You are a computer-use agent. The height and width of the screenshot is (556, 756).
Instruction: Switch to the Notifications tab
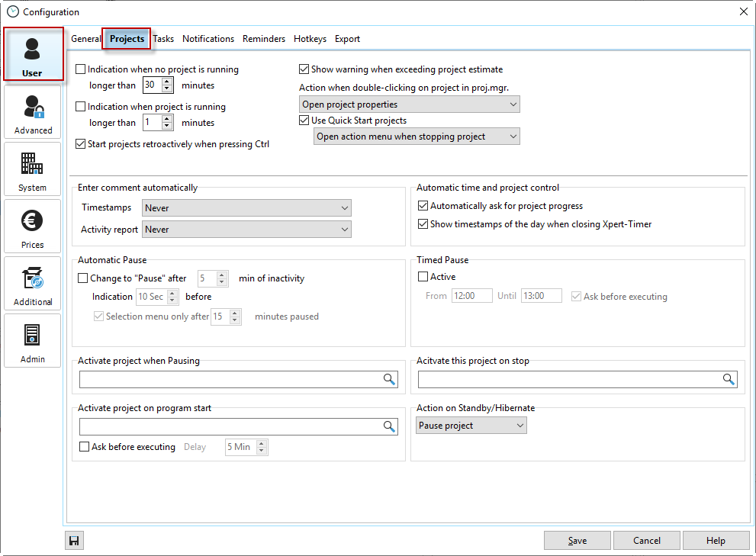208,39
